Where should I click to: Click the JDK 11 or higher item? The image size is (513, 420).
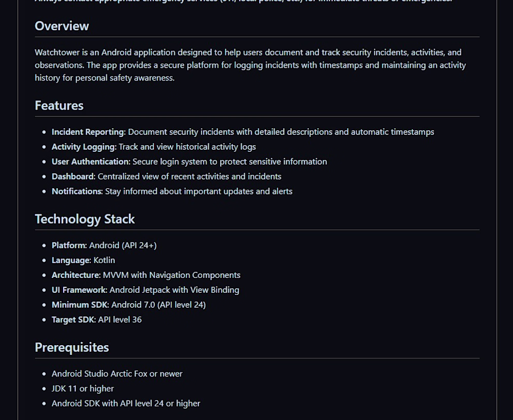(x=83, y=389)
